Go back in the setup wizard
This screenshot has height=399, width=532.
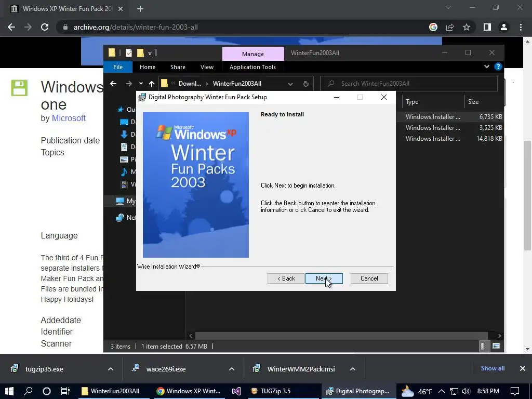286,278
